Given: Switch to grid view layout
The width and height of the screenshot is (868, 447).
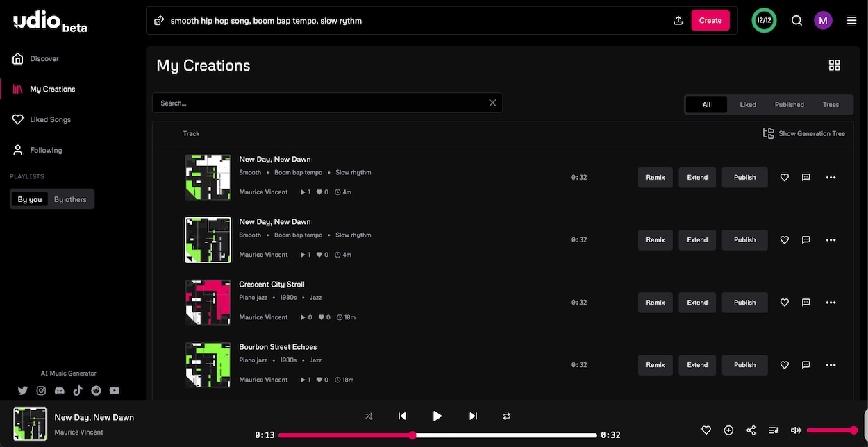Looking at the screenshot, I should 835,65.
